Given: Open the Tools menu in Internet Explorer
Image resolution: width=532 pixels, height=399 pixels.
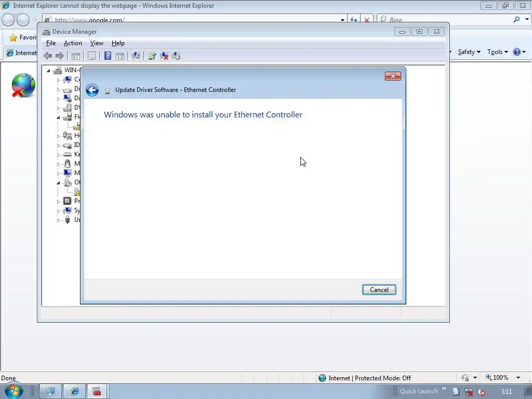Looking at the screenshot, I should coord(497,52).
